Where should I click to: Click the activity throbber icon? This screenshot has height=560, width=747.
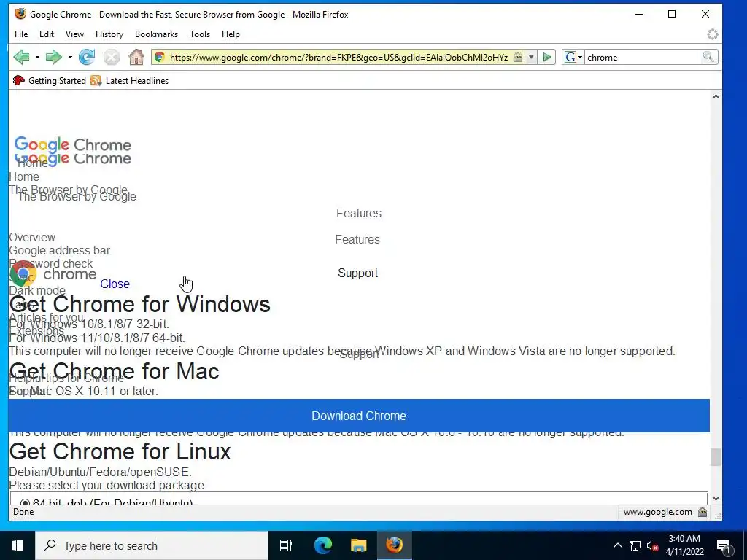pos(712,34)
